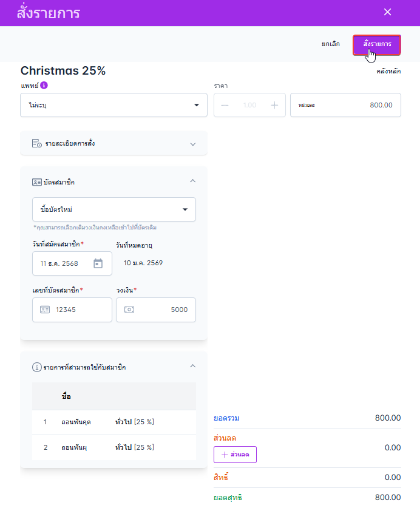Click the member card number ID icon

[x=45, y=310]
